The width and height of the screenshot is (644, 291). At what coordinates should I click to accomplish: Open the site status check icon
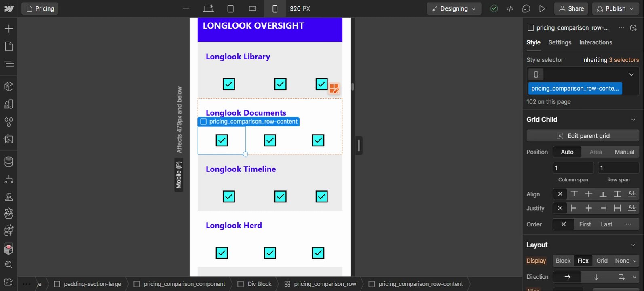494,8
